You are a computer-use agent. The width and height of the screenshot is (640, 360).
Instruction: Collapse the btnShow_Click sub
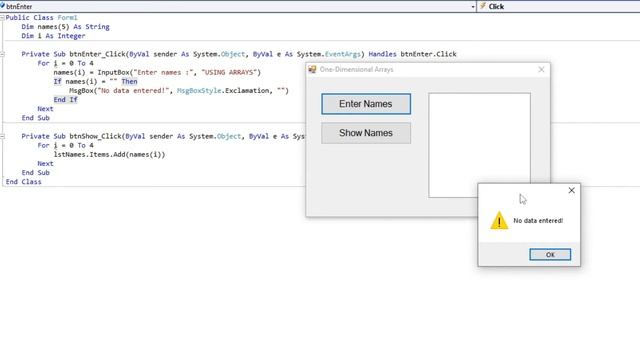[x=2, y=136]
